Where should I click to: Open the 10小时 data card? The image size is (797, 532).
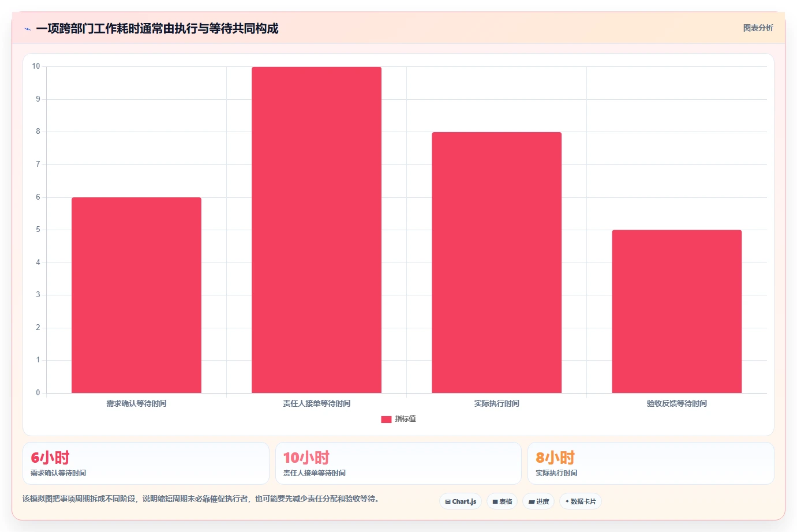coord(398,463)
